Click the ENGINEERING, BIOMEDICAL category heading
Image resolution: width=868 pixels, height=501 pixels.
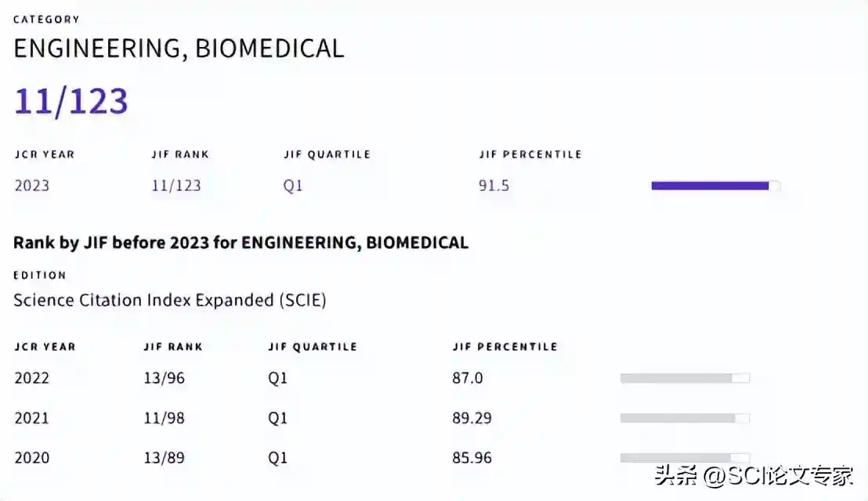179,49
